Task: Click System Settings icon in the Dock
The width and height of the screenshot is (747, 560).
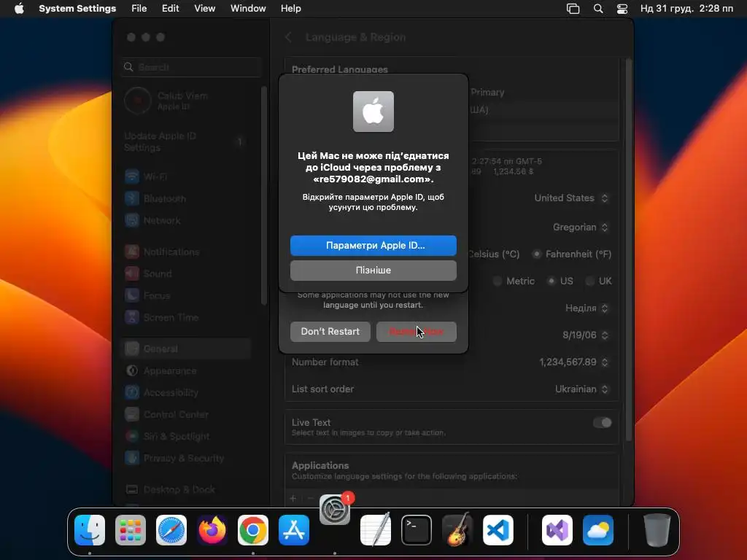Action: click(334, 510)
